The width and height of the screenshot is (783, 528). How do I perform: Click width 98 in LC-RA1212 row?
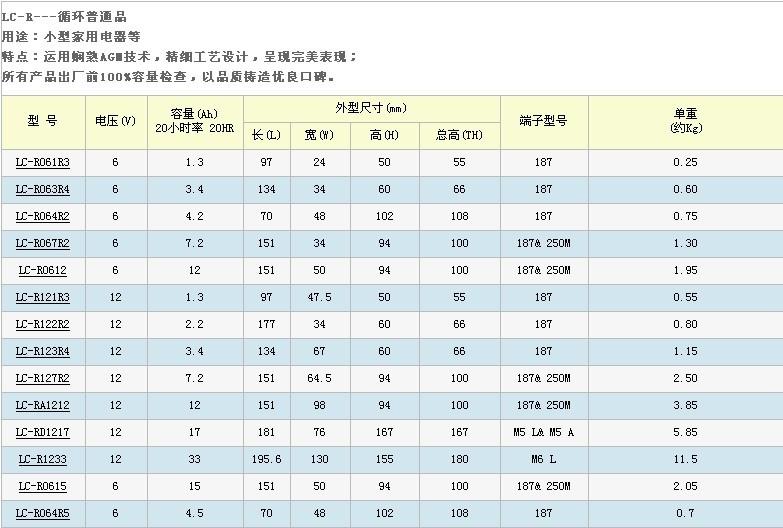click(319, 405)
